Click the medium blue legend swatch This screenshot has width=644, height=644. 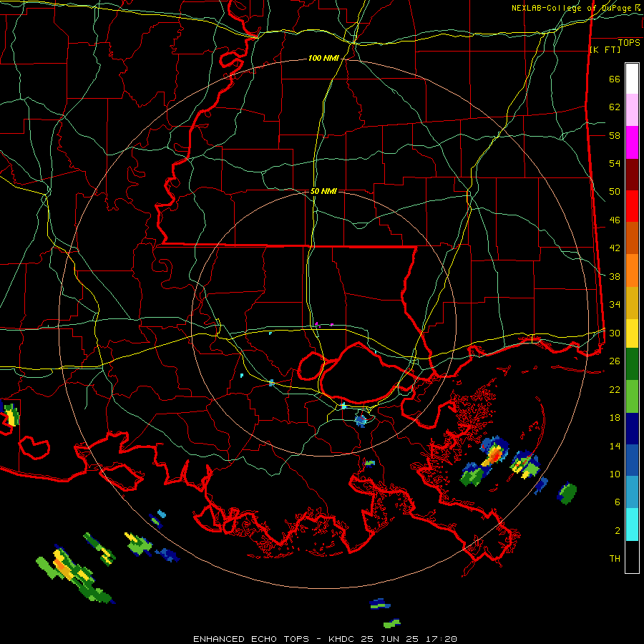click(632, 460)
